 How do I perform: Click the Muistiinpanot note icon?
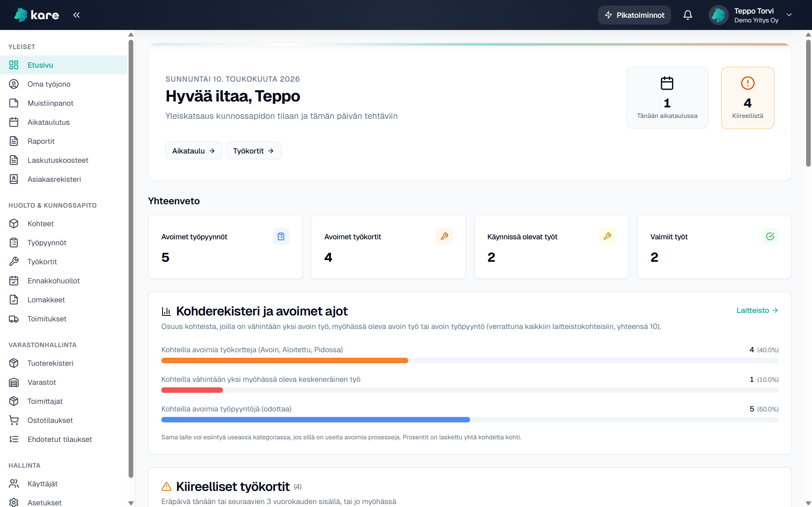14,103
